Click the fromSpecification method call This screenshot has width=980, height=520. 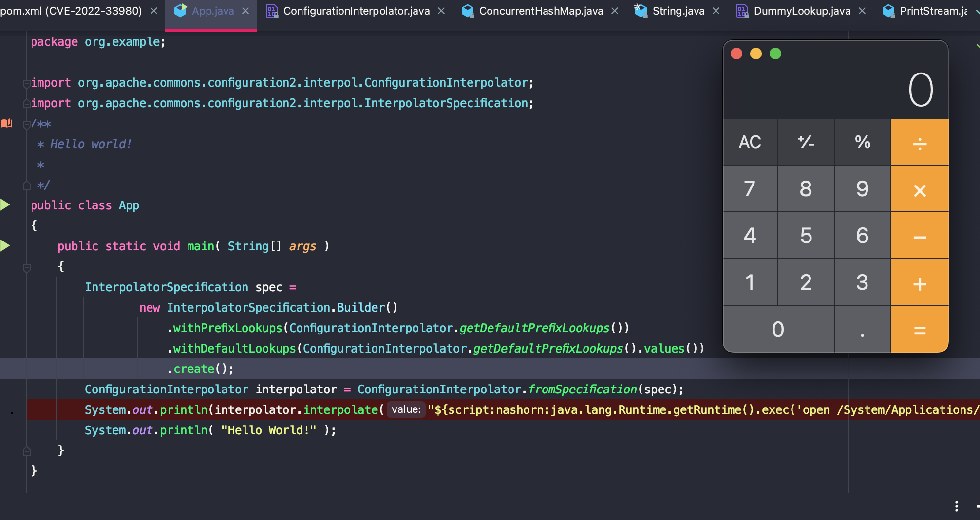583,390
